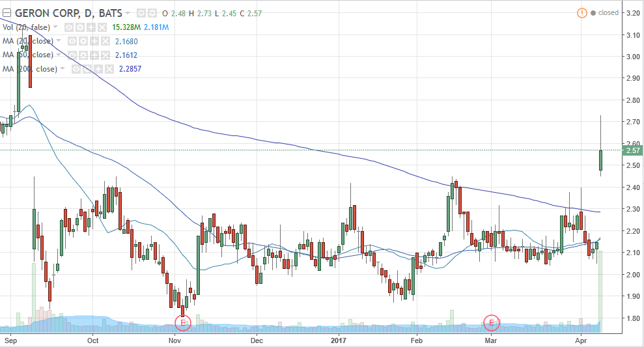
Task: Open settings gear for GERON CORP series
Action: [152, 14]
